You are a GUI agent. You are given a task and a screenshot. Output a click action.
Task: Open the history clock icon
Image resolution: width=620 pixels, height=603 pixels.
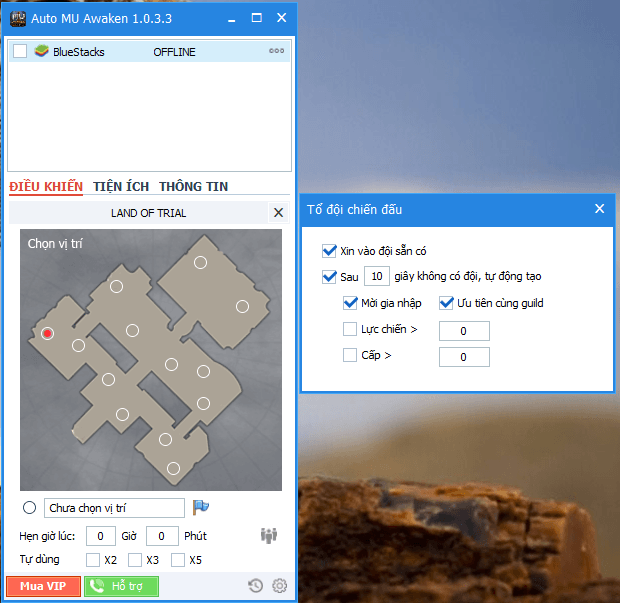point(255,586)
